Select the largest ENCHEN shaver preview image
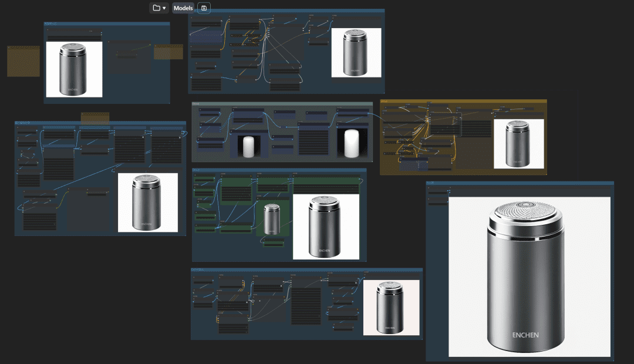Screen dimensions: 634x364 coord(530,277)
